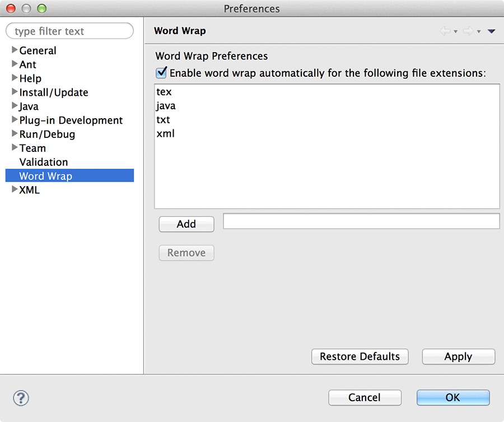Select the XML preferences category
The width and height of the screenshot is (504, 422).
(x=30, y=190)
